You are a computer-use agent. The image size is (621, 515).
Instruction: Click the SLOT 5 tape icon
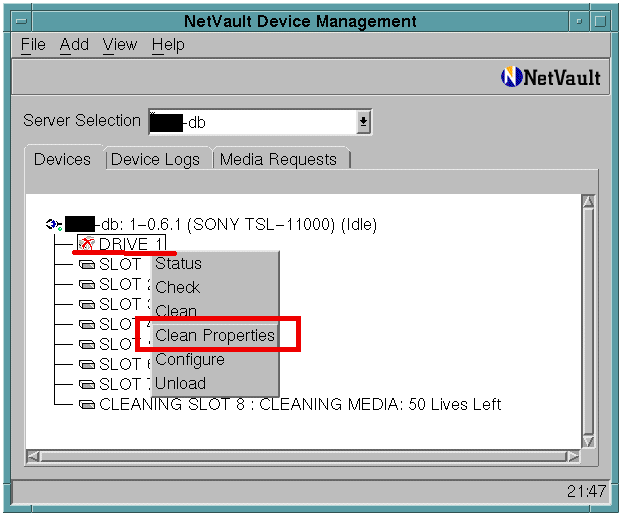87,344
